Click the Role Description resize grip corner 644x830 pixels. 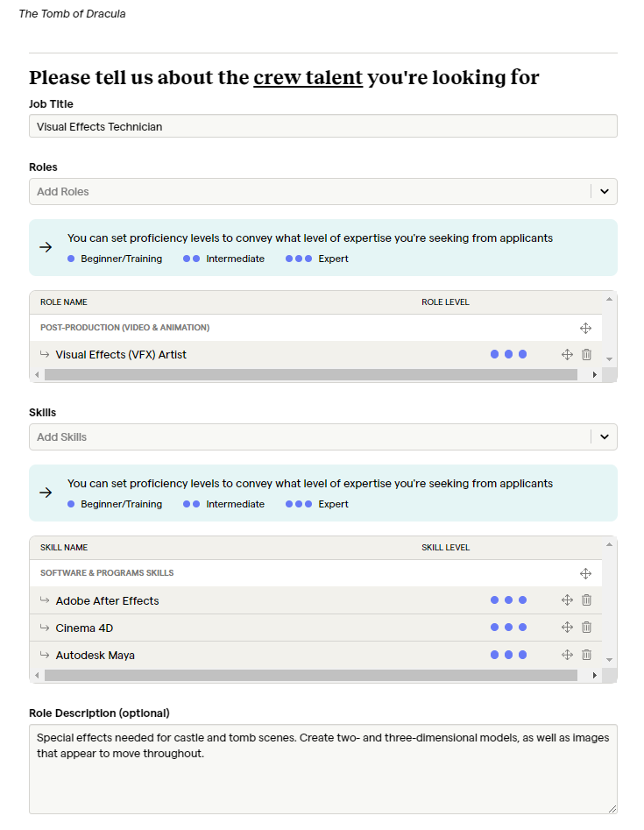coord(612,809)
